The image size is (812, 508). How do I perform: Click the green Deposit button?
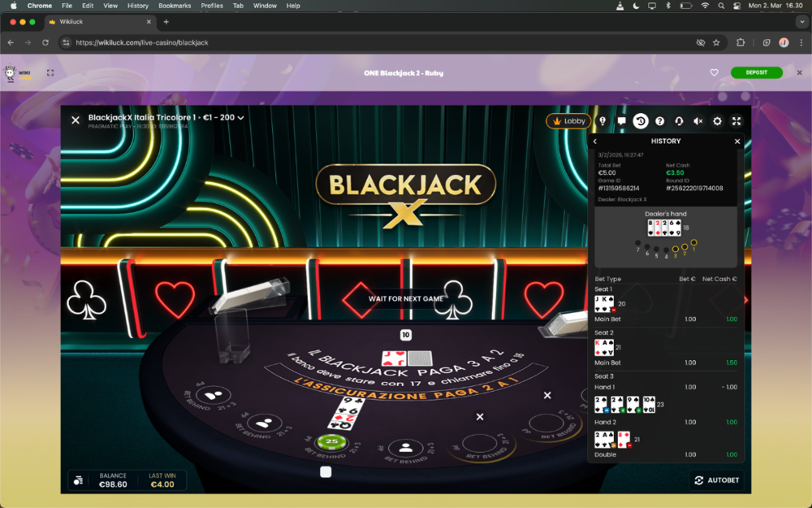tap(756, 72)
